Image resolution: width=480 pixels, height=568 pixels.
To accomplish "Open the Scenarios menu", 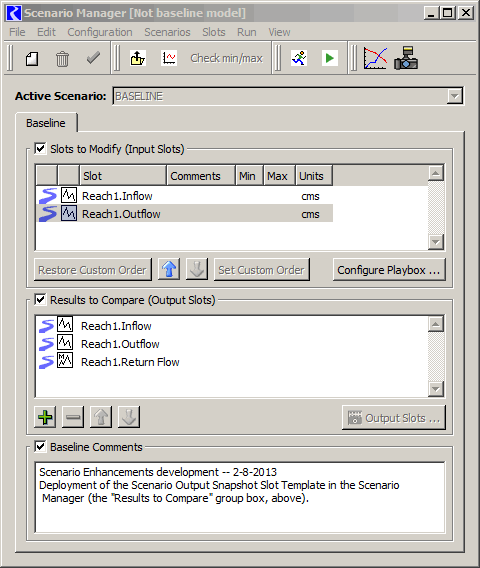I will (x=167, y=32).
